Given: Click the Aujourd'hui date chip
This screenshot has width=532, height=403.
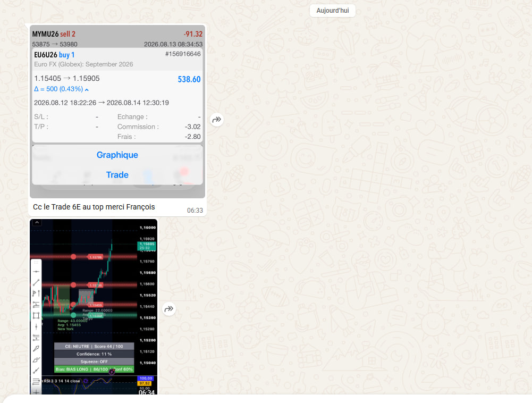Looking at the screenshot, I should click(x=333, y=11).
